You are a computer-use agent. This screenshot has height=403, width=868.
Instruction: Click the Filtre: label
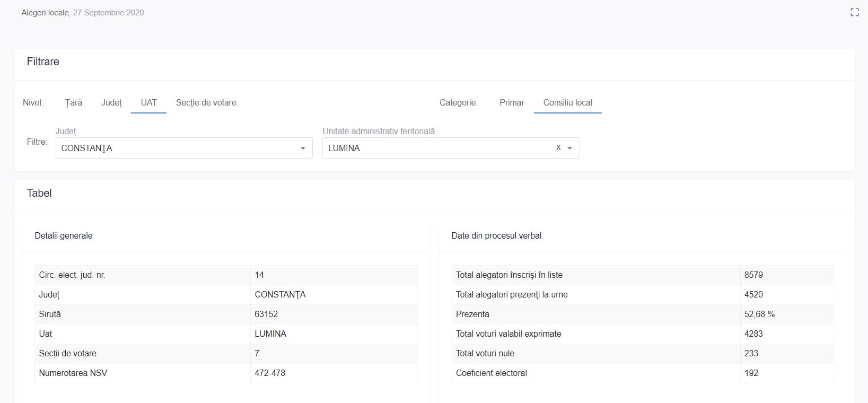point(37,142)
